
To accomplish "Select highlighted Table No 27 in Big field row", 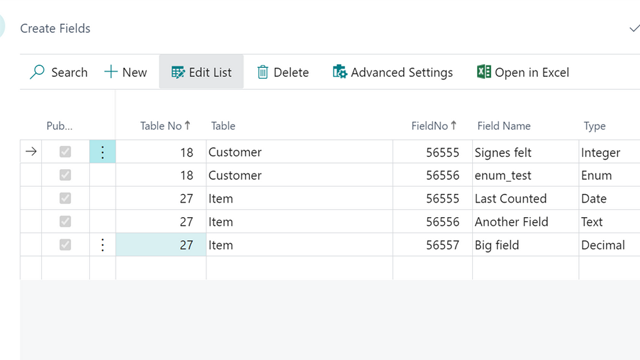I will (161, 245).
